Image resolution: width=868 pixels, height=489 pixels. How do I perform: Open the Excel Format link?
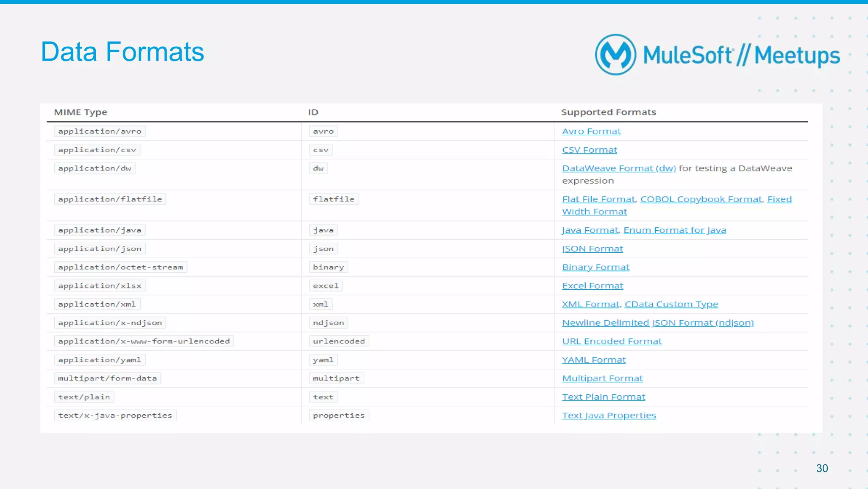click(593, 286)
